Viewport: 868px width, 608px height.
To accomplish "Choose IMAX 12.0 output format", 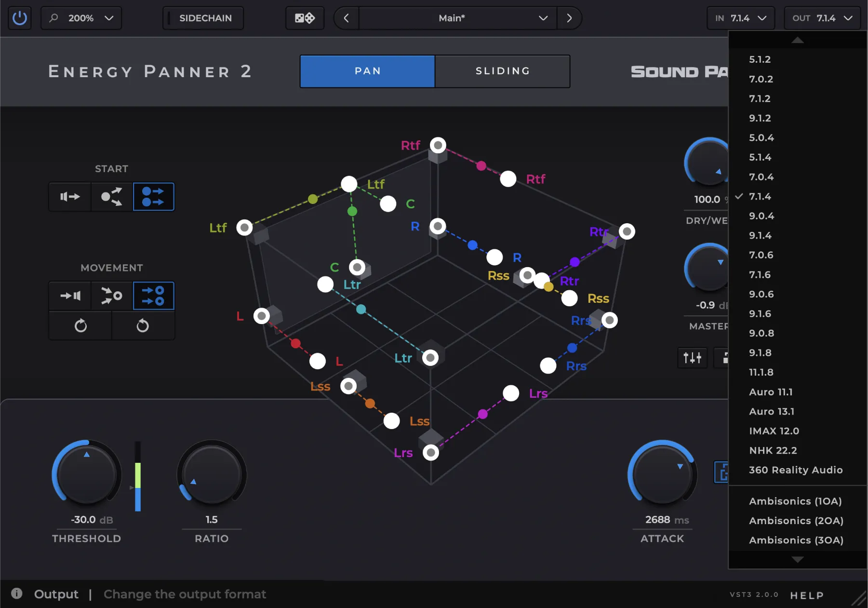I will coord(798,431).
